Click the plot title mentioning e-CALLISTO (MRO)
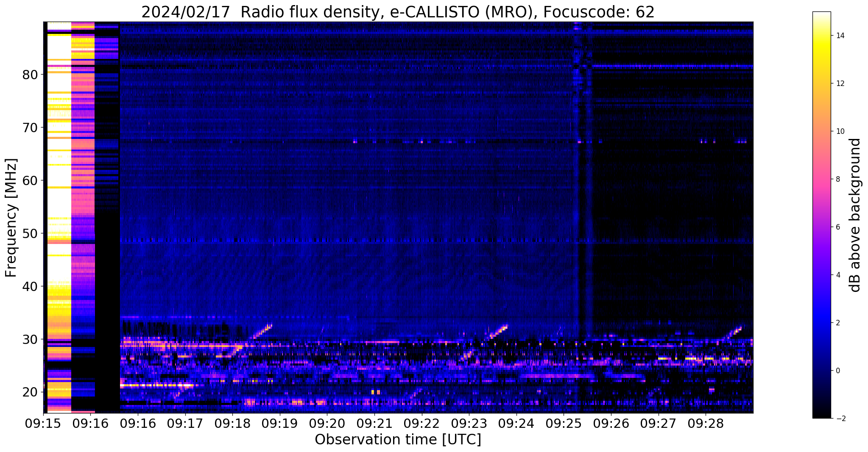 click(x=398, y=12)
